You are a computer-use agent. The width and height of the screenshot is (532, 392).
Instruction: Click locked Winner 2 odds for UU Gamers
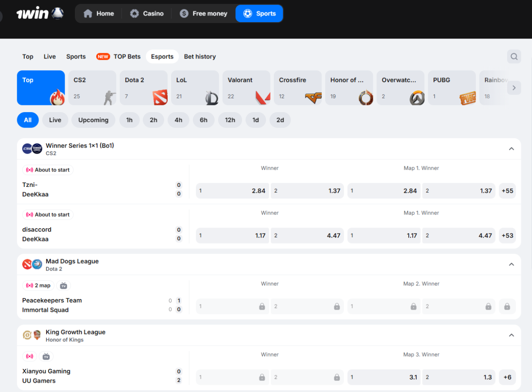click(x=307, y=377)
